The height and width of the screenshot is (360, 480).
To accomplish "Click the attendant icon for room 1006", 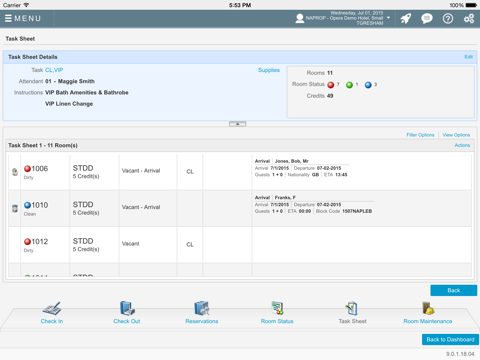I will pos(15,172).
